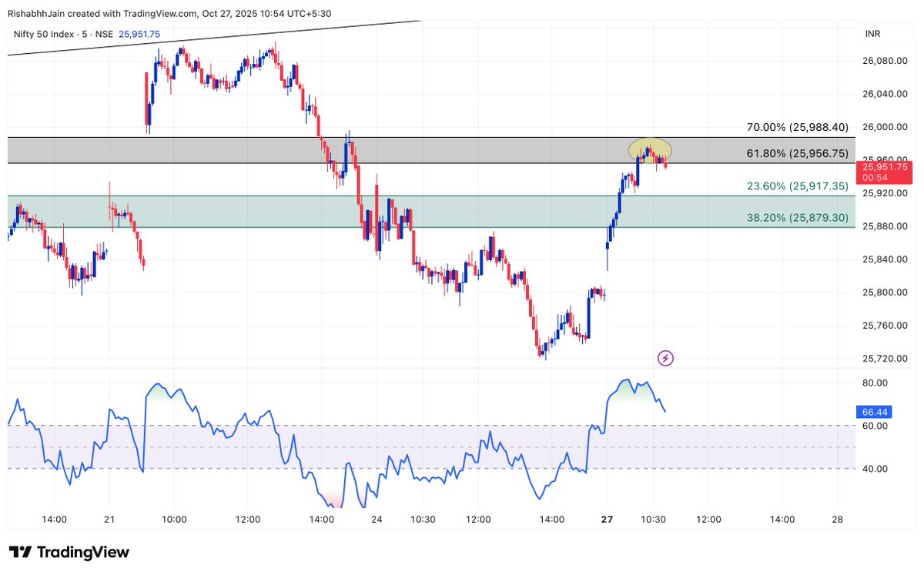
Task: Click the date label 21 on the time axis
Action: 109,520
